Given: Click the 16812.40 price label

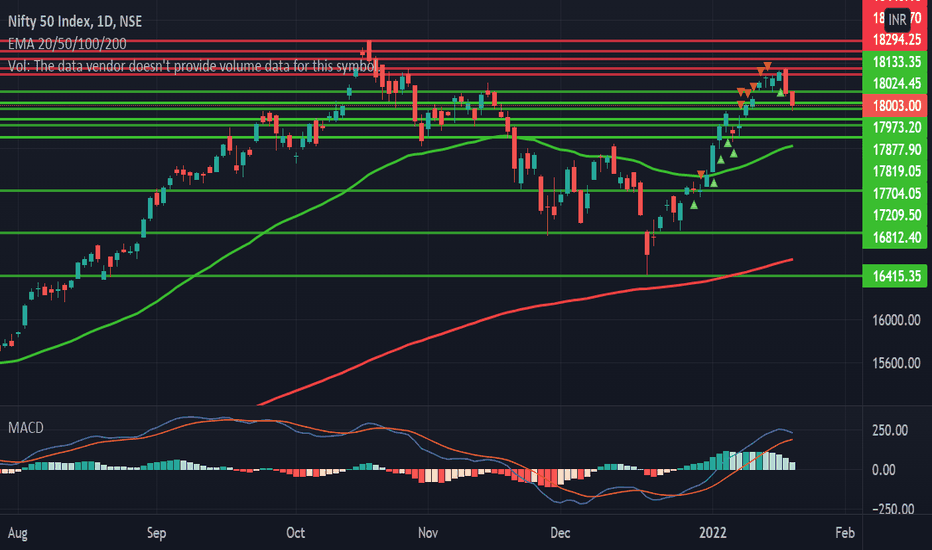Looking at the screenshot, I should 895,237.
